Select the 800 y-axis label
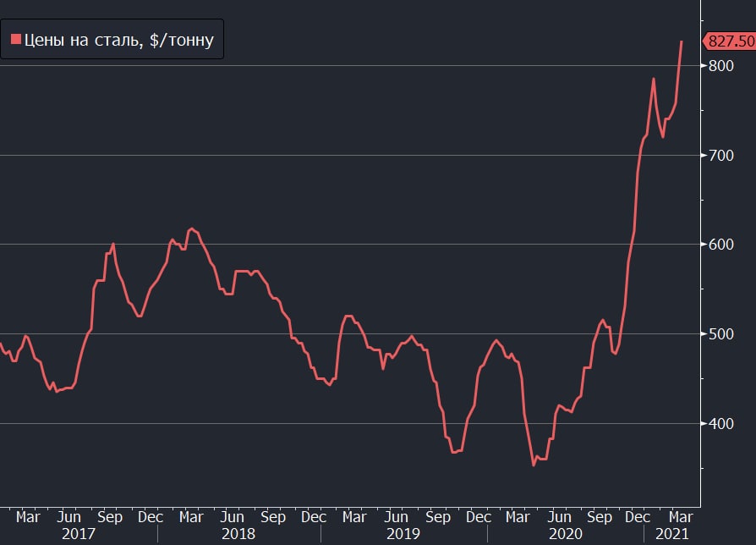The width and height of the screenshot is (756, 545). pyautogui.click(x=721, y=66)
